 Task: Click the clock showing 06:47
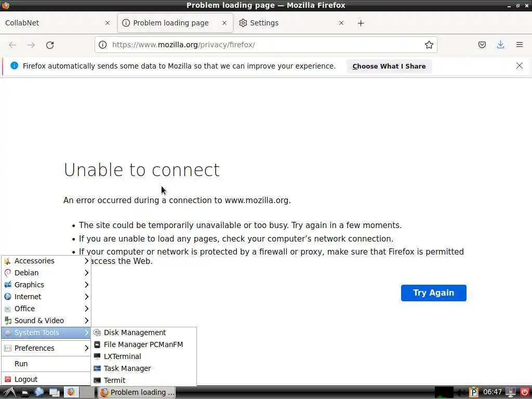pyautogui.click(x=493, y=392)
